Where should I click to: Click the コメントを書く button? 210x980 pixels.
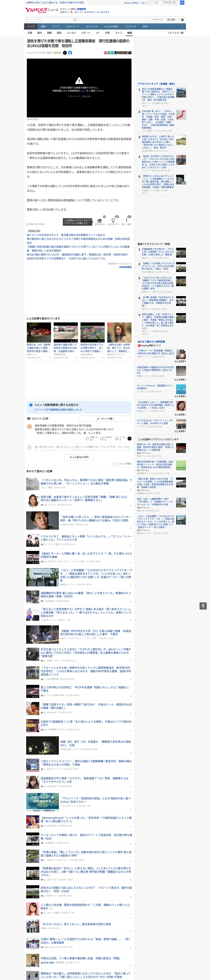(105, 418)
